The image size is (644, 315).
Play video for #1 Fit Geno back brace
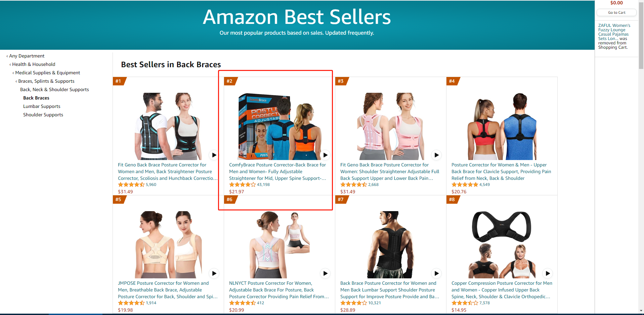[214, 155]
